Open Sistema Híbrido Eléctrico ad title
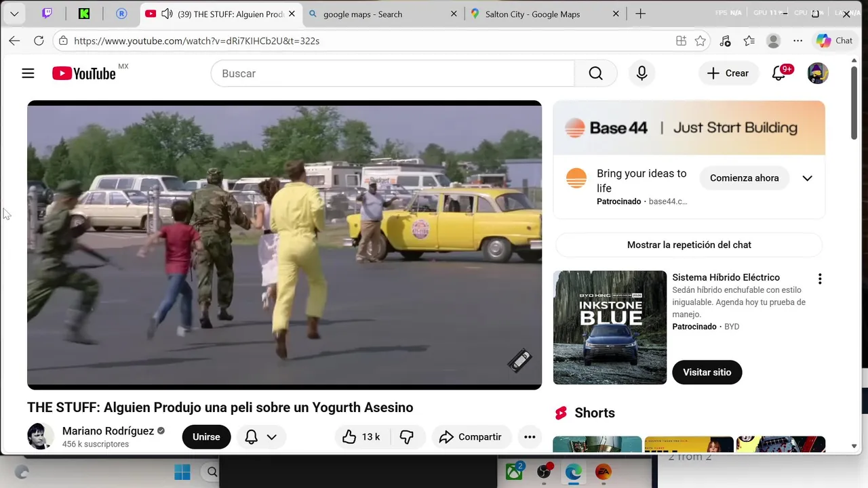Image resolution: width=868 pixels, height=488 pixels. pyautogui.click(x=726, y=277)
